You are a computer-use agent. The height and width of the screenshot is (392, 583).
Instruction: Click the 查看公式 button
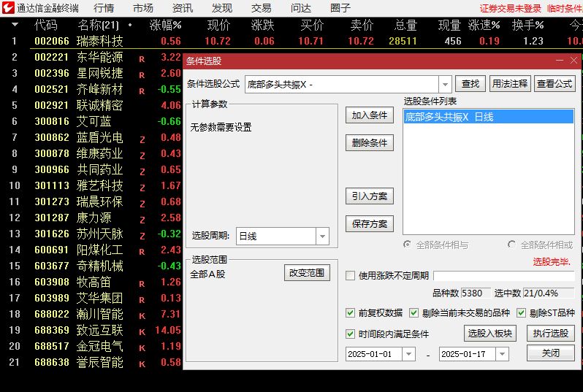tap(555, 84)
